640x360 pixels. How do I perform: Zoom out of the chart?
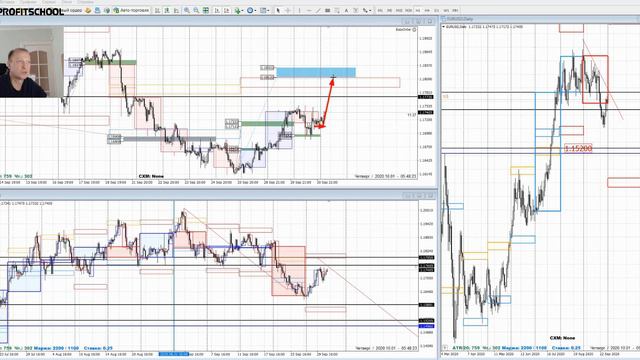[x=196, y=10]
